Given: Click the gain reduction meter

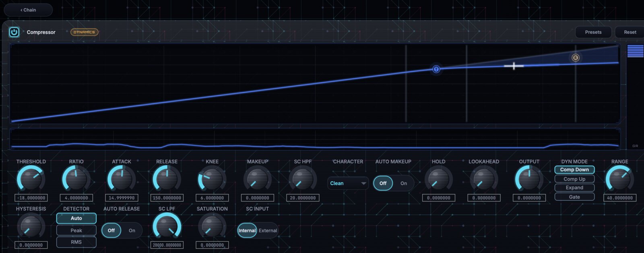Looking at the screenshot, I should [635, 96].
